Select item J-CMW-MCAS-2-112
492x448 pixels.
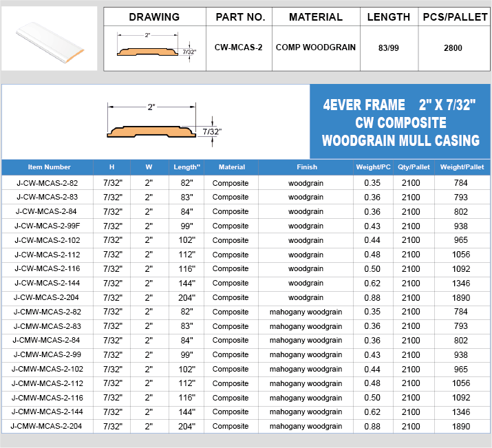coord(47,383)
